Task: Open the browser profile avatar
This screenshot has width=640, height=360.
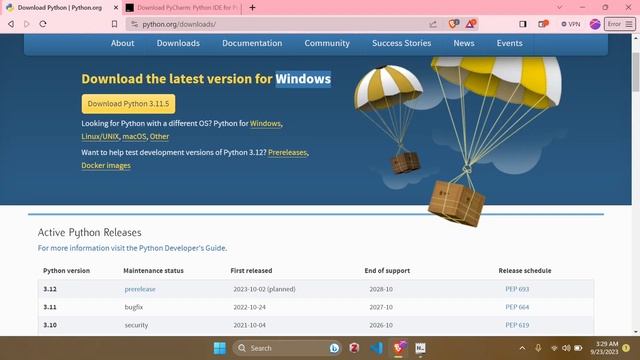Action: click(595, 24)
